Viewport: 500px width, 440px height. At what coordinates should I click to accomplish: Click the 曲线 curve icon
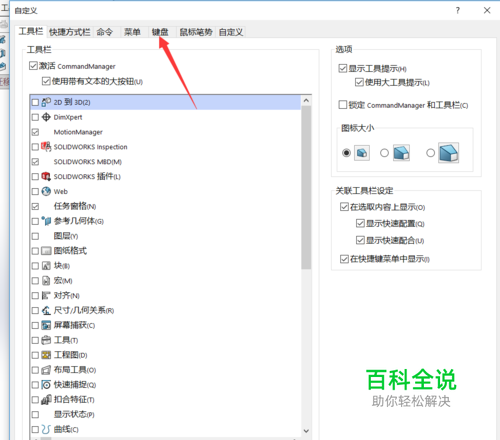coord(46,429)
